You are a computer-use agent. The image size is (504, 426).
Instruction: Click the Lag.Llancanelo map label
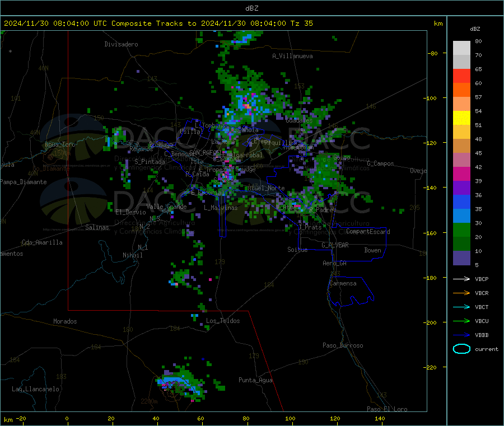pos(35,389)
